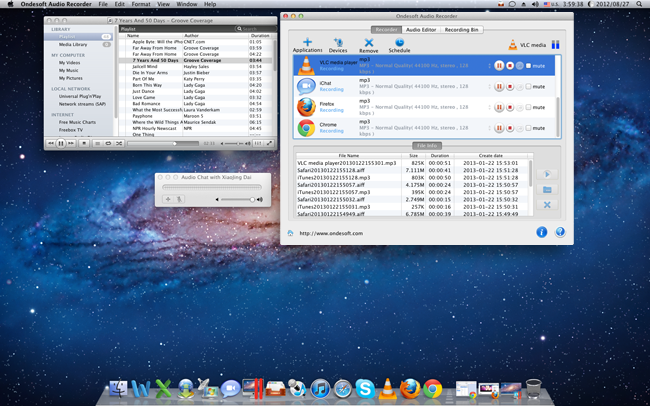The width and height of the screenshot is (650, 406).
Task: Open the Devices toolbar icon
Action: coord(338,41)
